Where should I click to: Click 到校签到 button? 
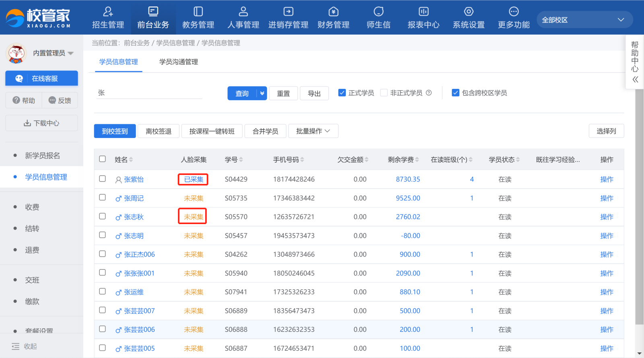click(x=115, y=131)
